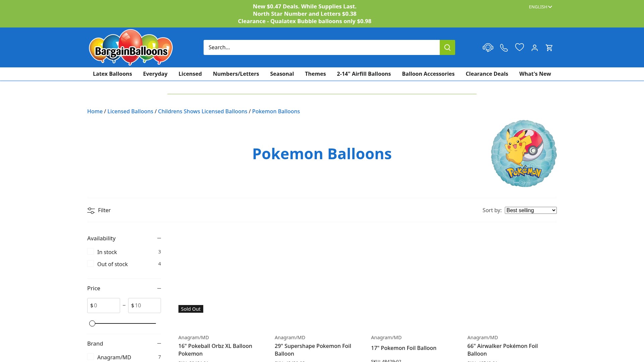Click the green search magnifier button
This screenshot has height=362, width=644.
pos(447,47)
